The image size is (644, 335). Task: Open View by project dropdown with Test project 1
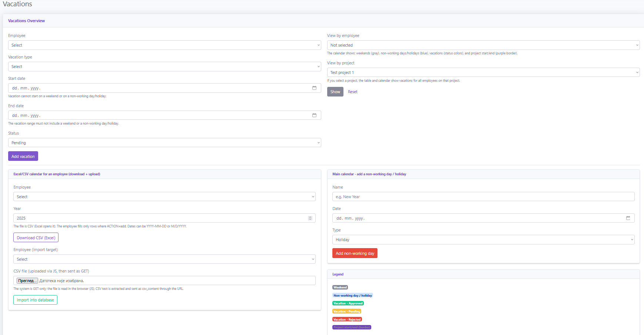483,72
